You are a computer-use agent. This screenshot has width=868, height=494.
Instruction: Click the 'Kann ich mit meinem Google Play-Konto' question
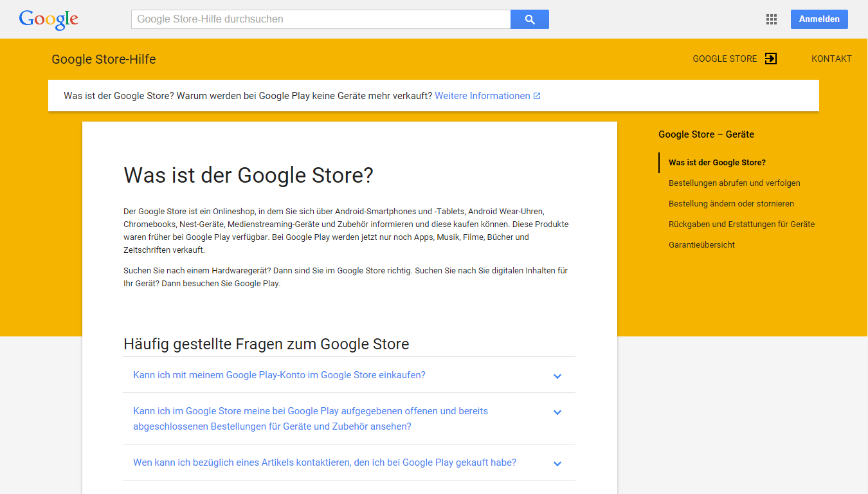[x=279, y=375]
